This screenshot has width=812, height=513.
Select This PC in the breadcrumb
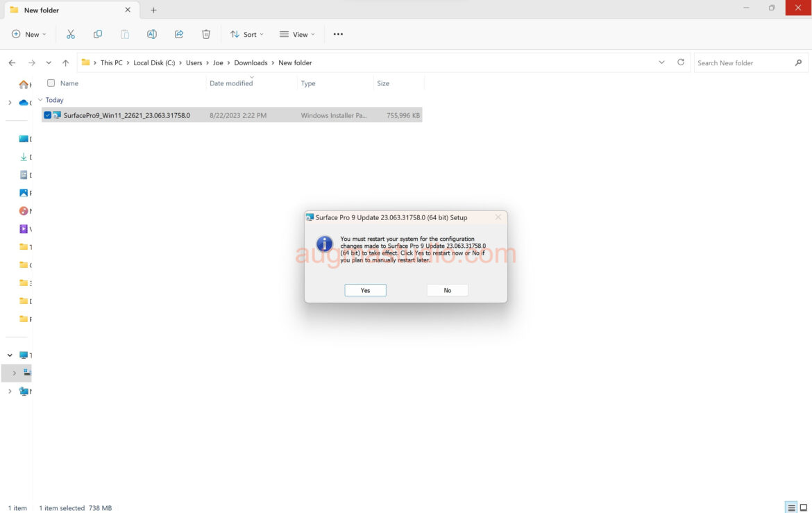(x=111, y=62)
